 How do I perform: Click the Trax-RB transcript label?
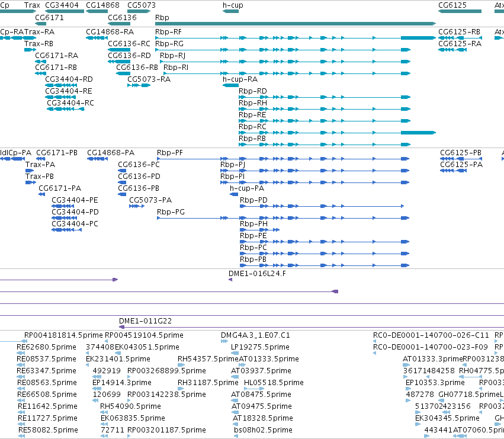coord(38,44)
